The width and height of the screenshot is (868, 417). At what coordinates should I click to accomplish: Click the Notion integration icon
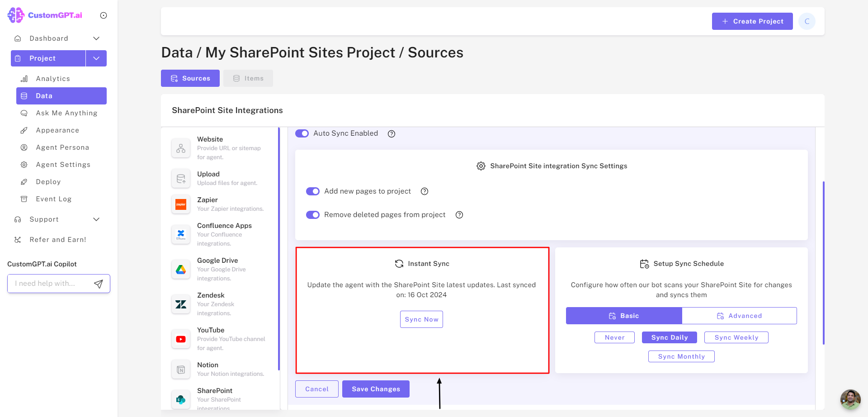pos(181,370)
